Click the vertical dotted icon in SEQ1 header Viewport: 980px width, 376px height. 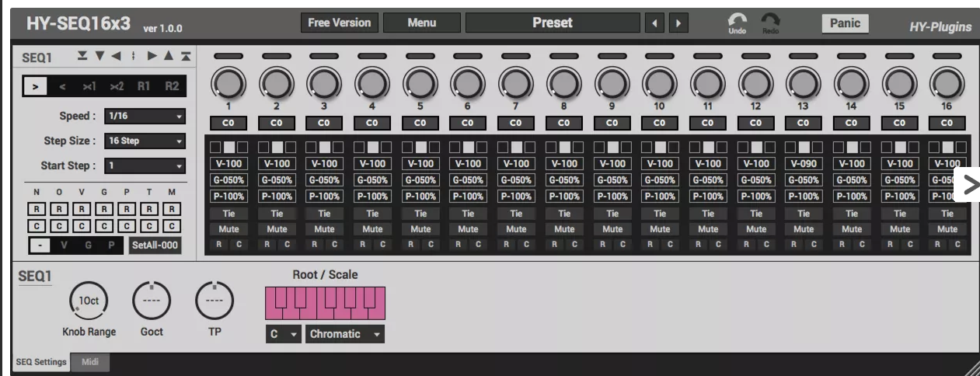click(134, 57)
